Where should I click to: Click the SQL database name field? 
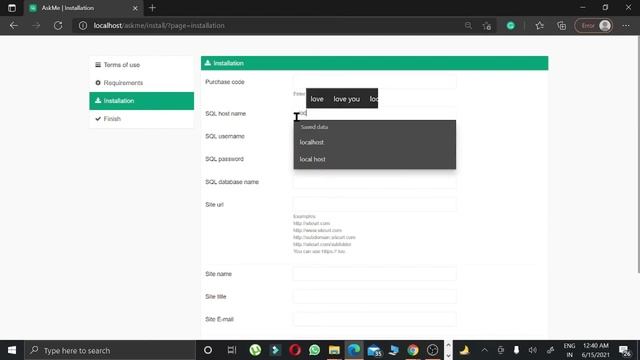click(374, 182)
